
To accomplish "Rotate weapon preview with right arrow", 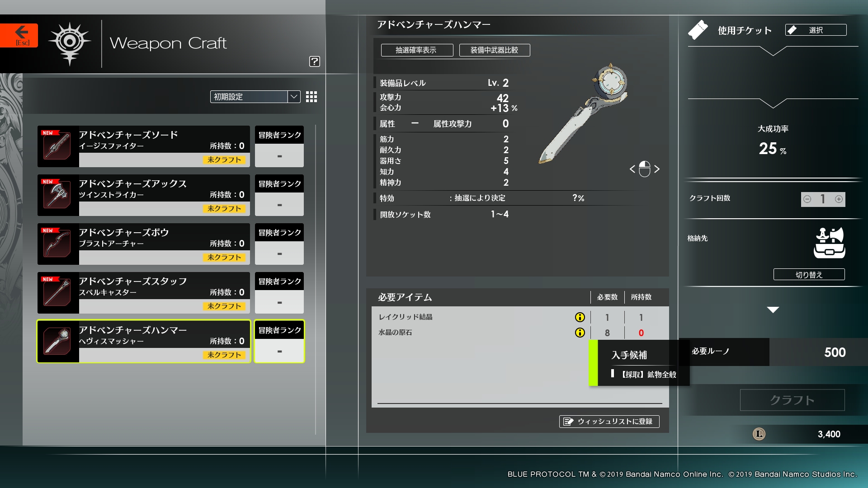I will pyautogui.click(x=657, y=169).
